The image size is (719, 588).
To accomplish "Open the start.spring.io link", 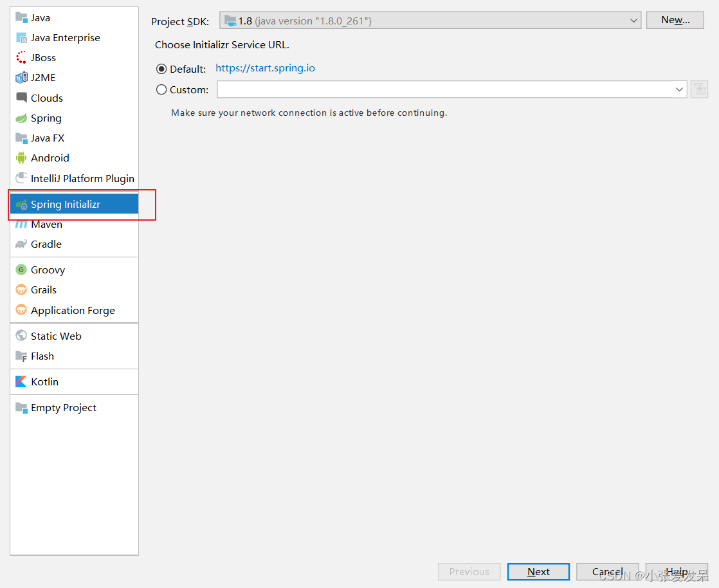I will (x=265, y=68).
